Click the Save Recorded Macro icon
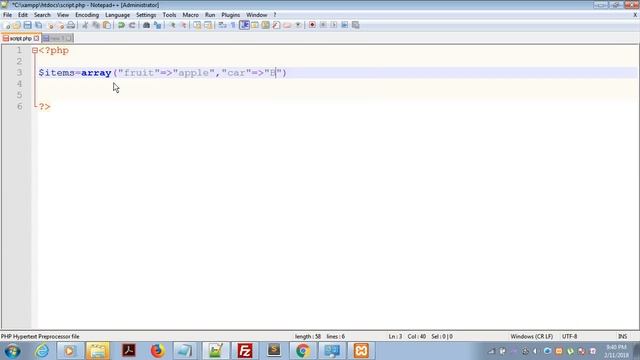Image resolution: width=640 pixels, height=360 pixels. click(x=356, y=25)
